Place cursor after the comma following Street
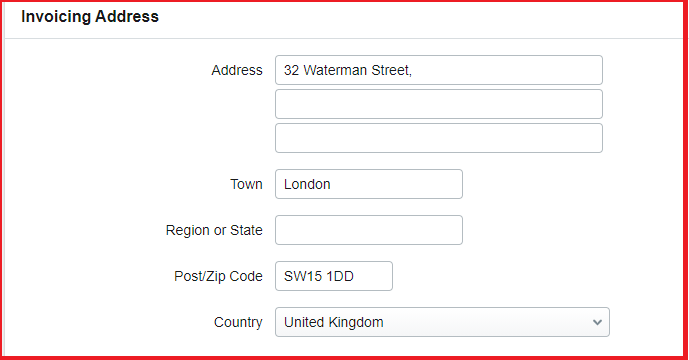The image size is (689, 360). click(x=413, y=70)
